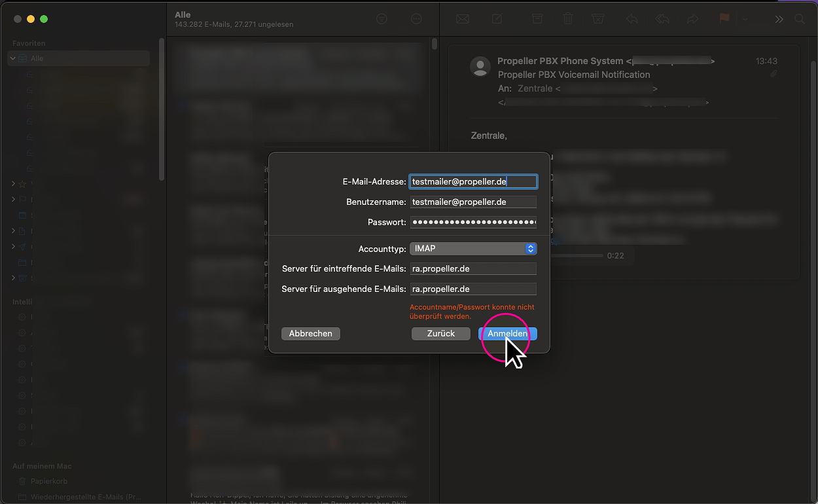Click the archive toolbar icon

pyautogui.click(x=537, y=19)
